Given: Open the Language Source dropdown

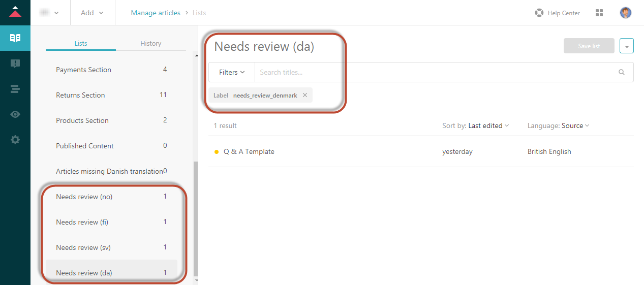Looking at the screenshot, I should tap(575, 125).
